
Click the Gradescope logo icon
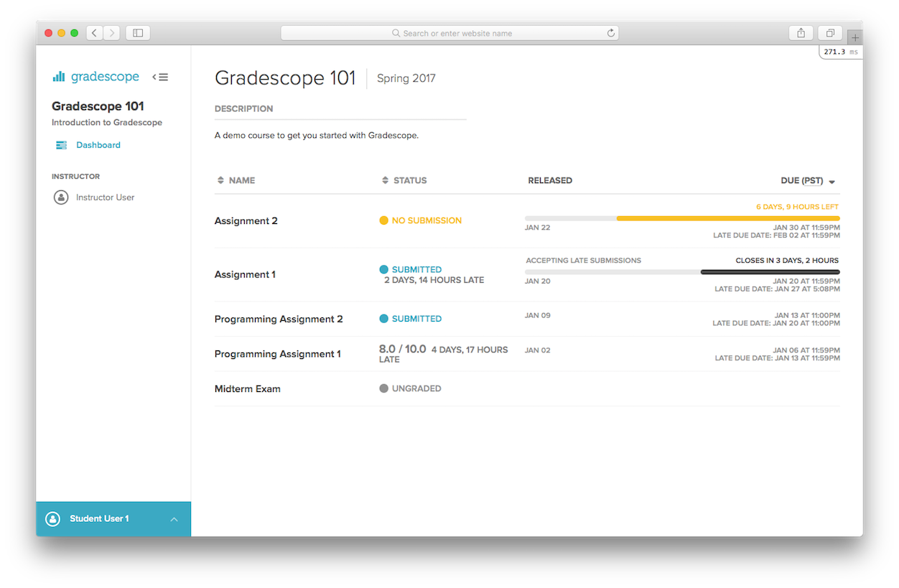click(59, 77)
